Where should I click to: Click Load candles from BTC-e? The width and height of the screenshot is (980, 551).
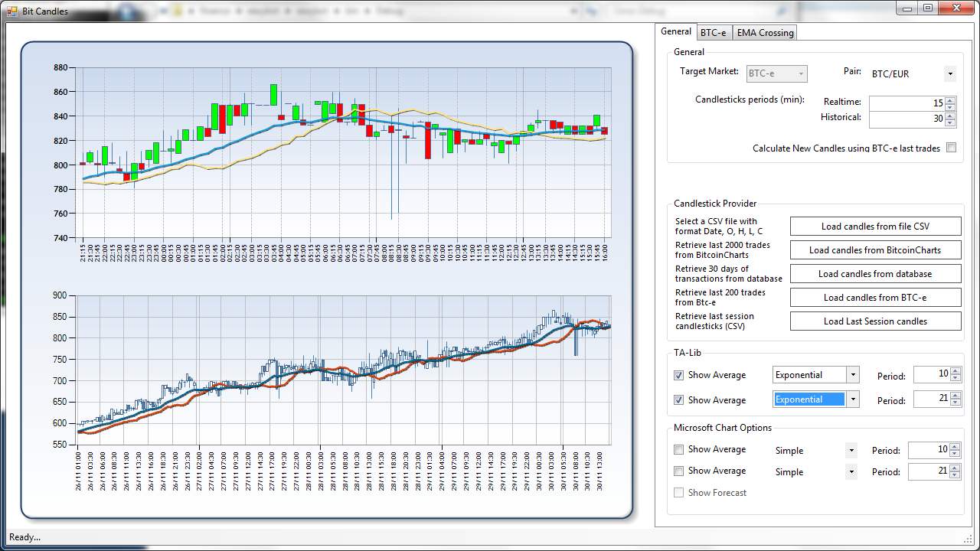click(875, 297)
